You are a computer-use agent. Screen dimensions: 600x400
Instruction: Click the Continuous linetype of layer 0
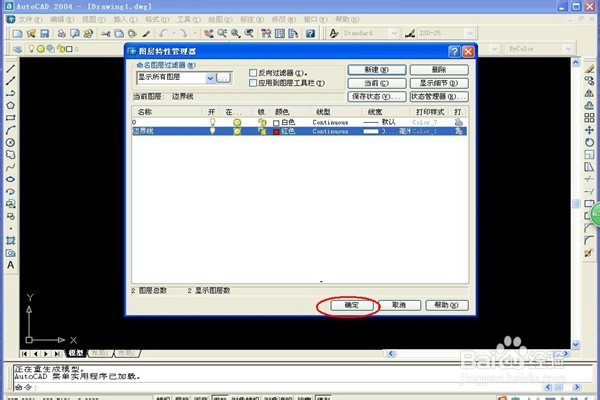pyautogui.click(x=330, y=122)
